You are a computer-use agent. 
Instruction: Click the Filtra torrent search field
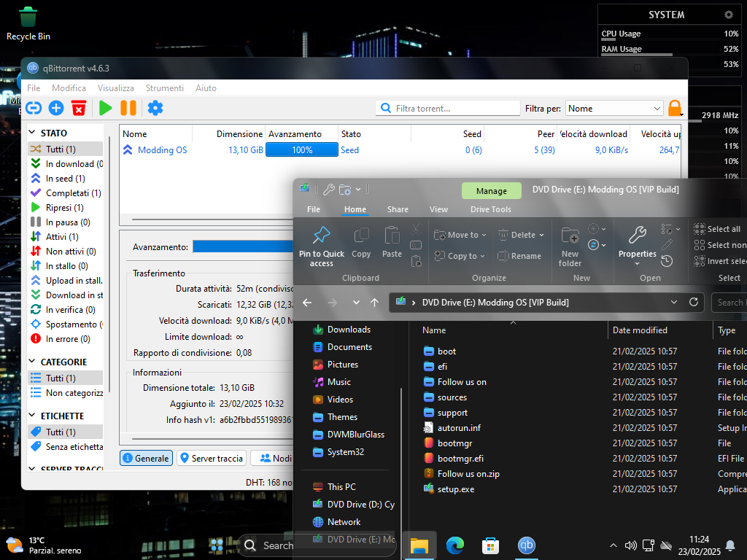click(x=448, y=109)
